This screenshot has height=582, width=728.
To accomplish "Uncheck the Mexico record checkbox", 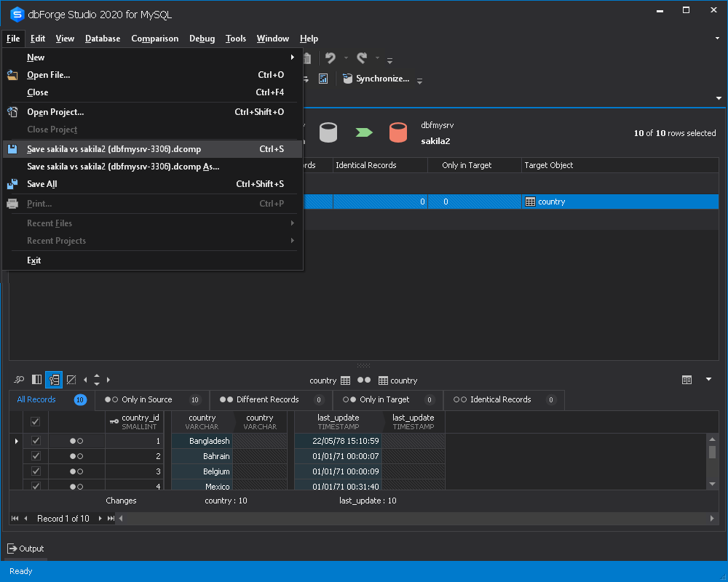I will click(x=34, y=486).
